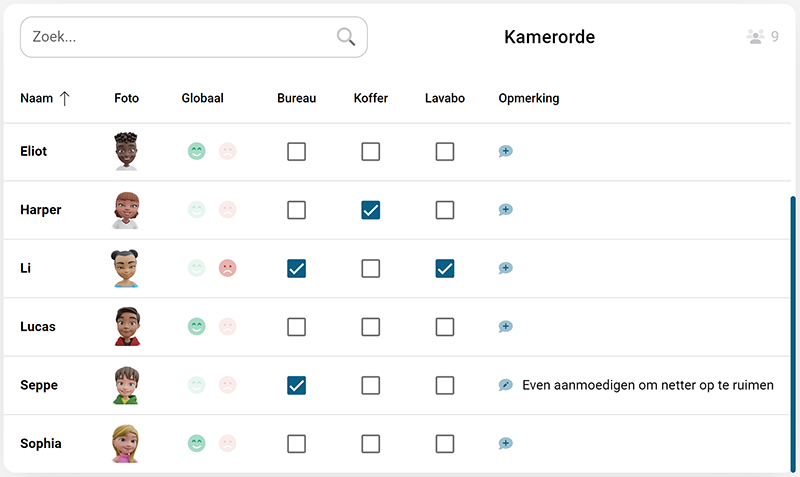This screenshot has width=800, height=477.
Task: Tick the Koffer box for Sophia
Action: point(371,443)
